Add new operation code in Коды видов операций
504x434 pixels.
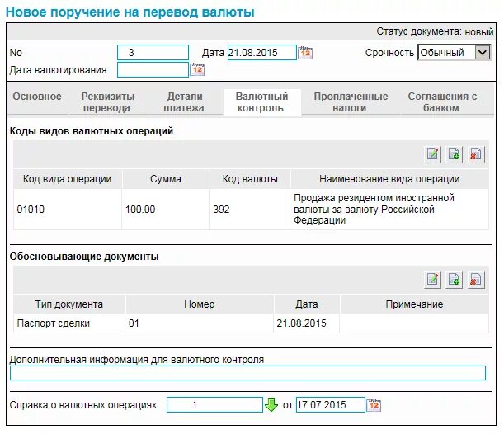[454, 154]
